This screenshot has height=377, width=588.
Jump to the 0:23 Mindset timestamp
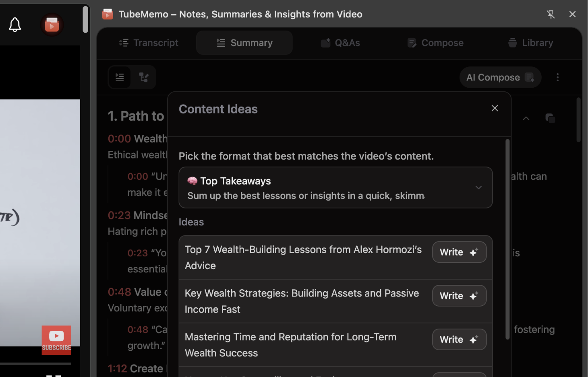pos(119,215)
